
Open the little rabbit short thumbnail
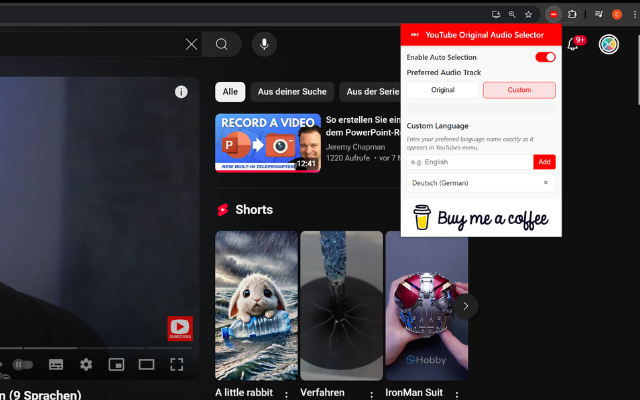pyautogui.click(x=257, y=306)
